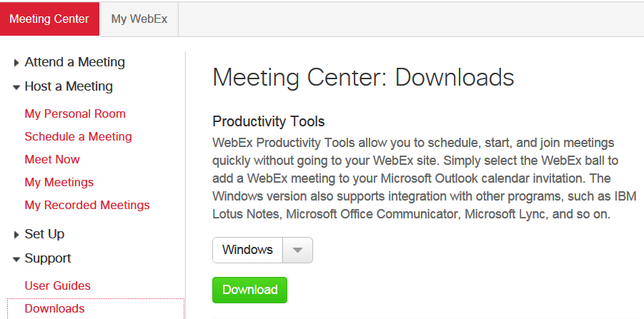Start a Meet Now session

[52, 159]
